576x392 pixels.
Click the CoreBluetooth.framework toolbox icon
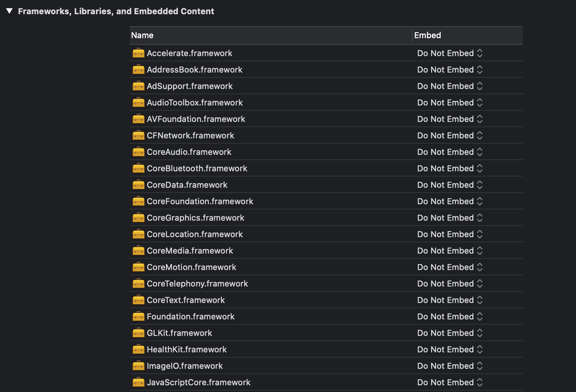coord(138,168)
